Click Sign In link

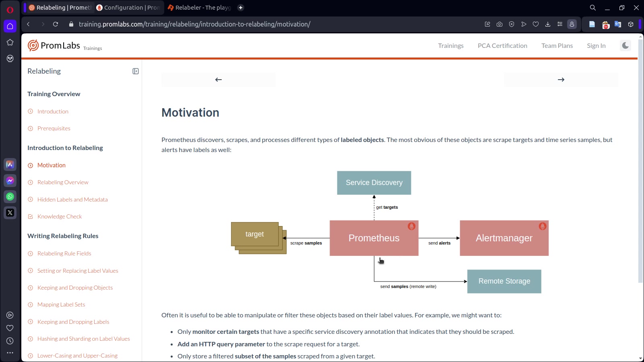[x=596, y=46]
